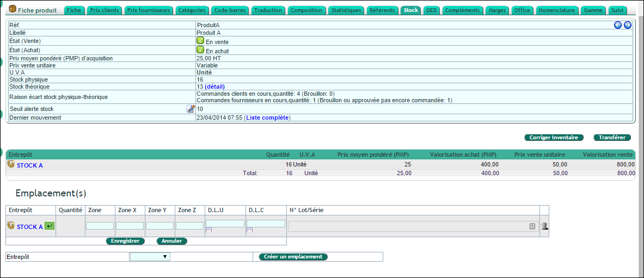The image size is (644, 278).
Task: Edit stock alert threshold with the pencil icon
Action: click(191, 109)
